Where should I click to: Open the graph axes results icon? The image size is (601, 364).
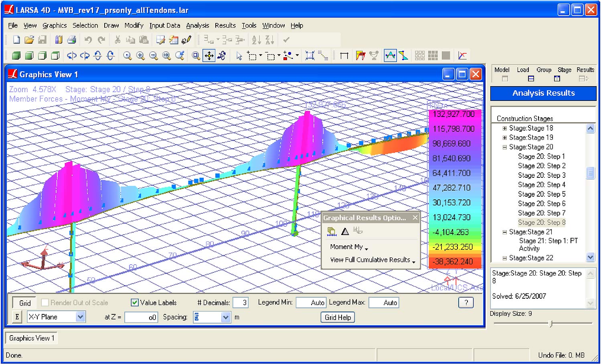pos(462,56)
